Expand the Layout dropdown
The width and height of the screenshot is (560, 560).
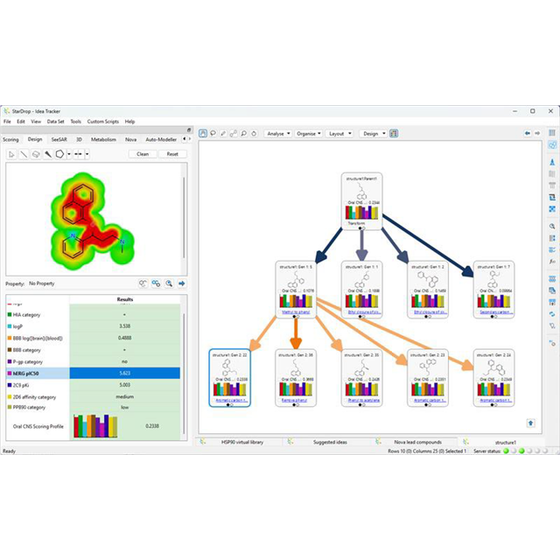pyautogui.click(x=340, y=134)
